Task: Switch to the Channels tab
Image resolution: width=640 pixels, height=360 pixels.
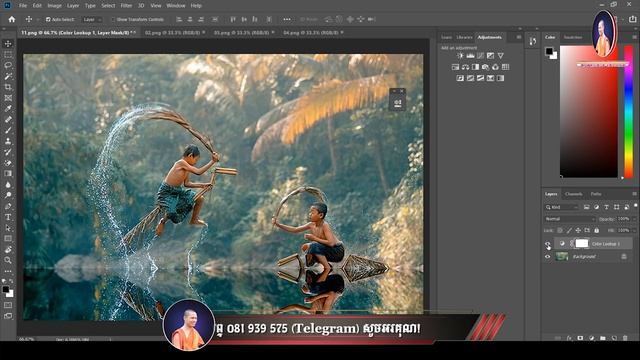Action: point(573,194)
